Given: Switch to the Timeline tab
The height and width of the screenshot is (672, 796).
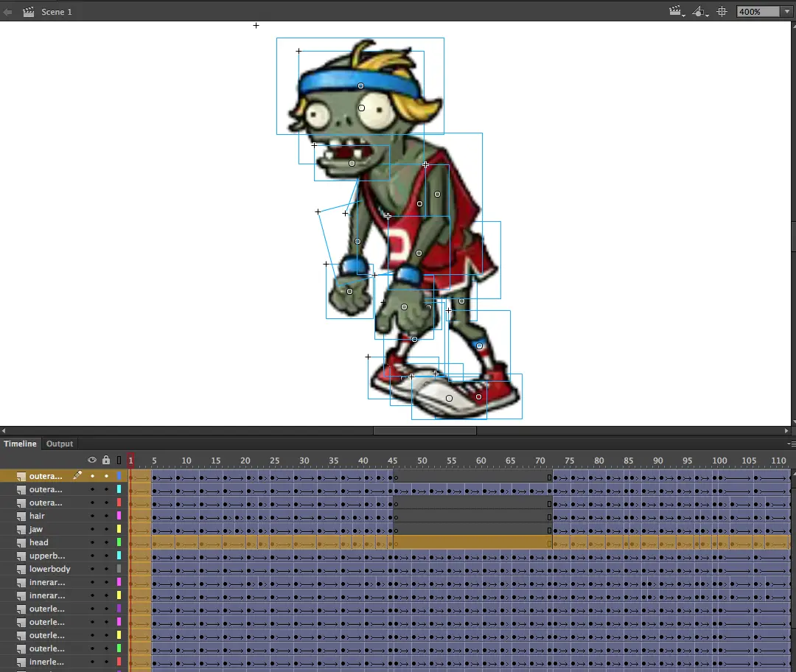Looking at the screenshot, I should tap(21, 444).
